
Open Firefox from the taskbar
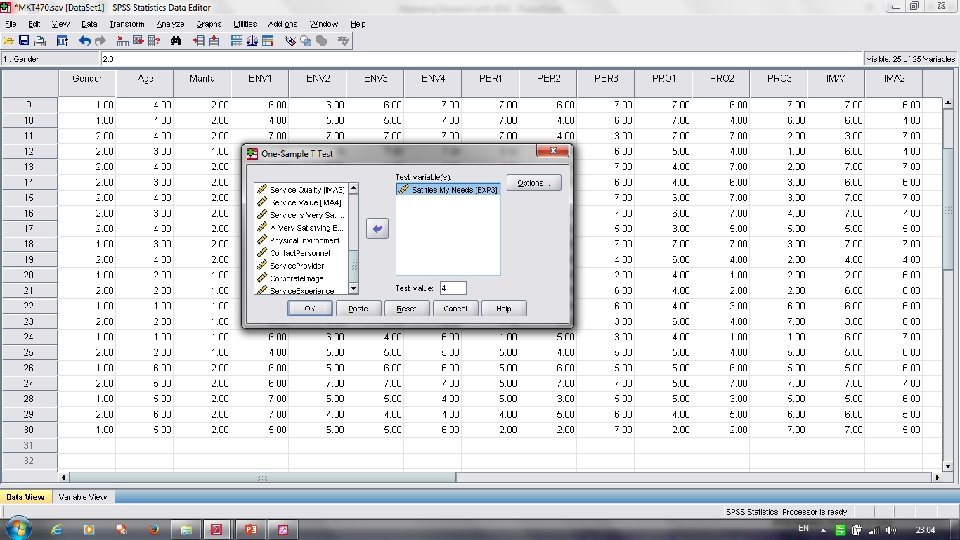(153, 530)
